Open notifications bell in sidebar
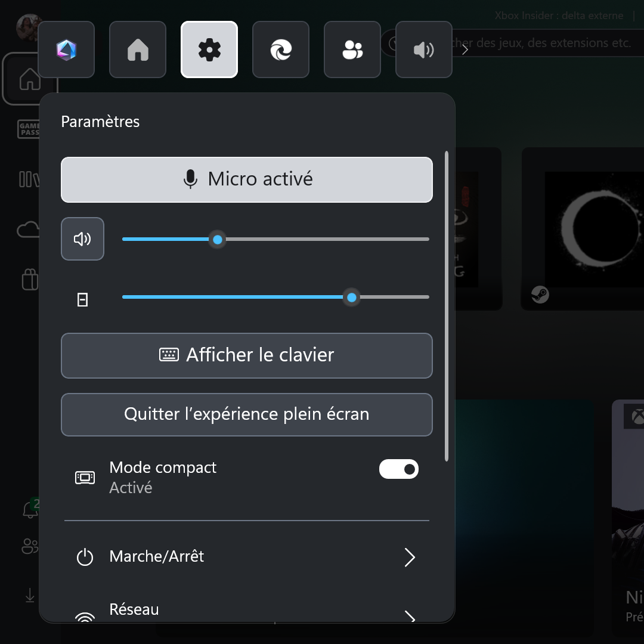 click(29, 510)
